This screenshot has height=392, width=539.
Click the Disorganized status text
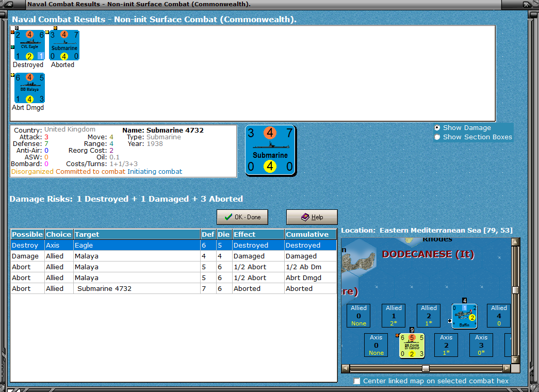click(32, 172)
